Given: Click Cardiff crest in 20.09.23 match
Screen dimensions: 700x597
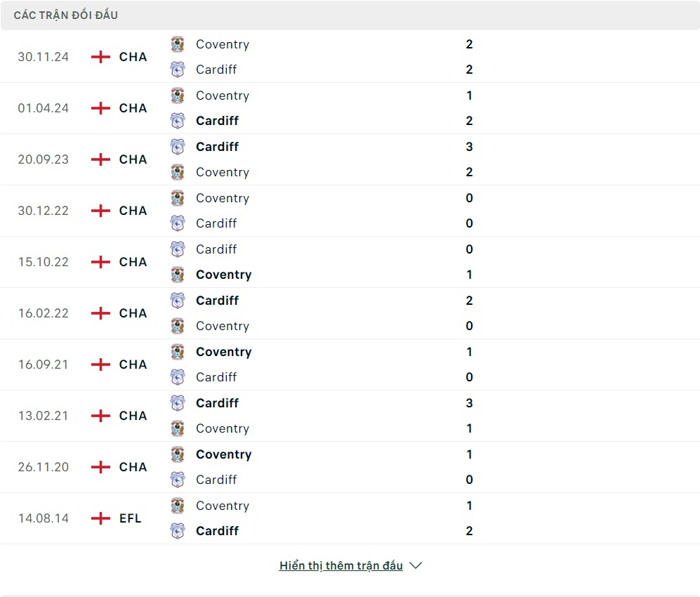Looking at the screenshot, I should (178, 147).
